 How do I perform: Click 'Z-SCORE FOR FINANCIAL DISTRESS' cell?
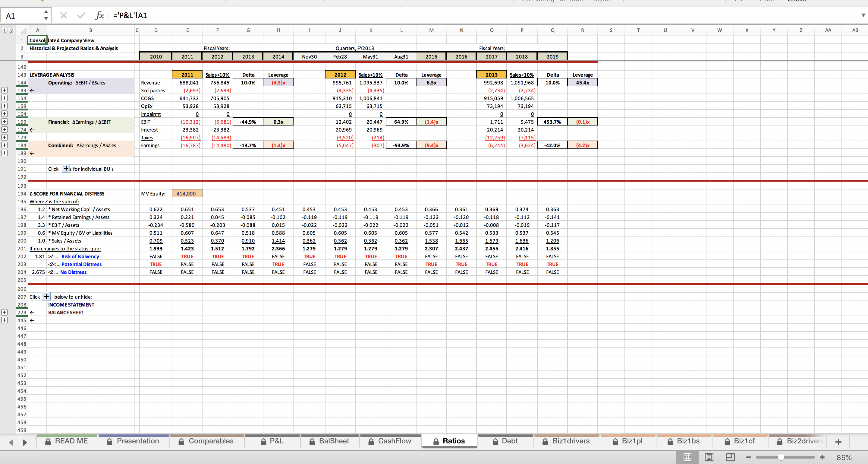click(67, 194)
